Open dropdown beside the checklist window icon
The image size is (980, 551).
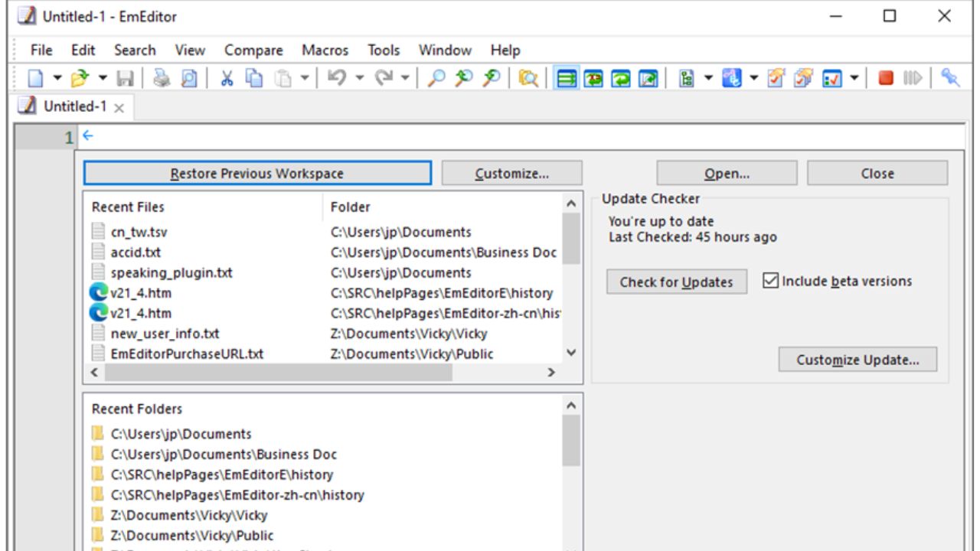click(x=854, y=78)
